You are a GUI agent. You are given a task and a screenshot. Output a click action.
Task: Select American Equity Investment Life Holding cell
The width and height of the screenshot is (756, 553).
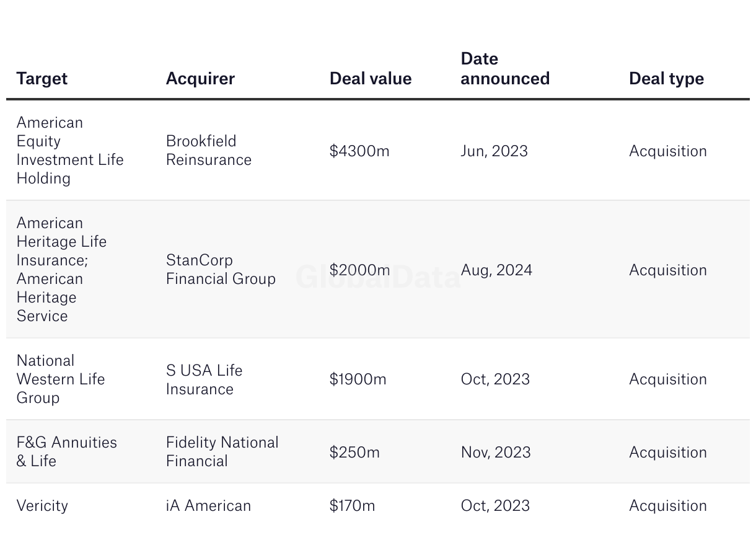[x=70, y=151]
